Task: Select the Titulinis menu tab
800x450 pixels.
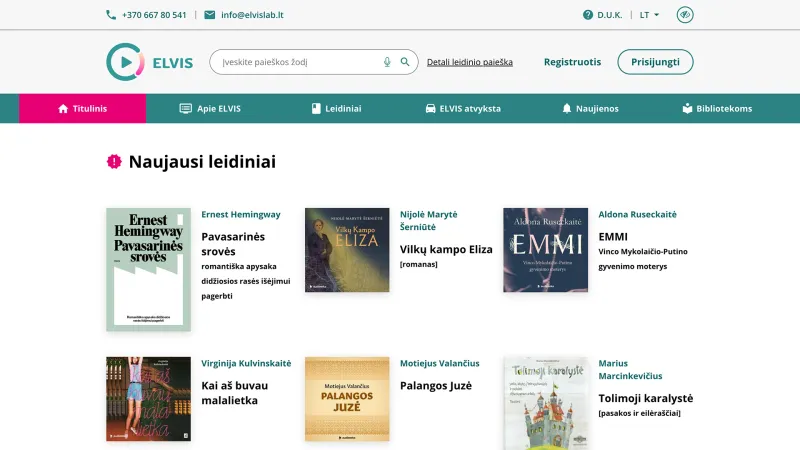Action: 82,108
